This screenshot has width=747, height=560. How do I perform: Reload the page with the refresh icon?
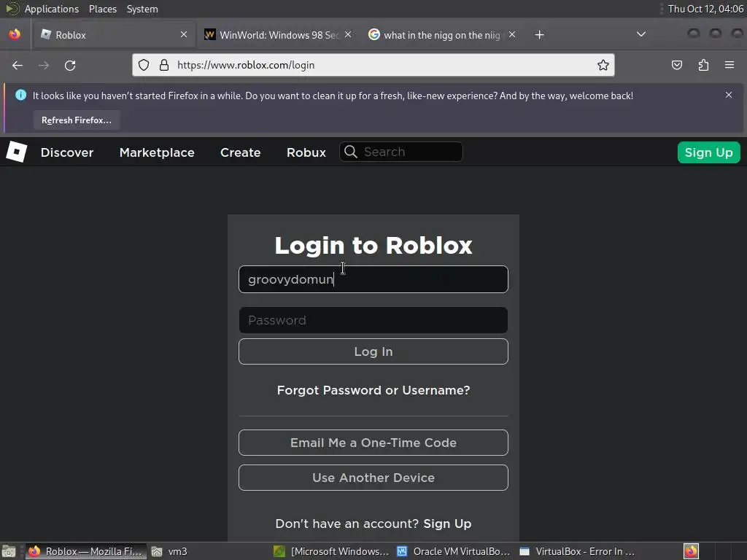[x=70, y=65]
